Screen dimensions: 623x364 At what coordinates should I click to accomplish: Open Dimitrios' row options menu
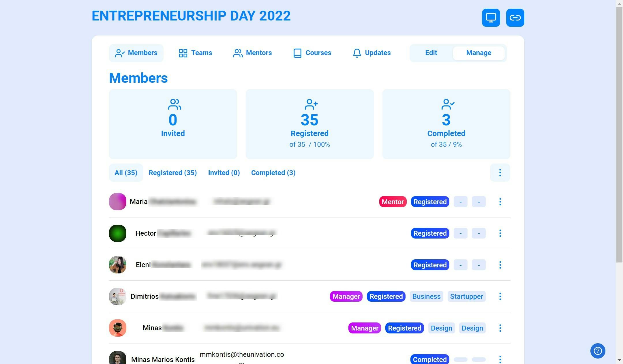[500, 296]
